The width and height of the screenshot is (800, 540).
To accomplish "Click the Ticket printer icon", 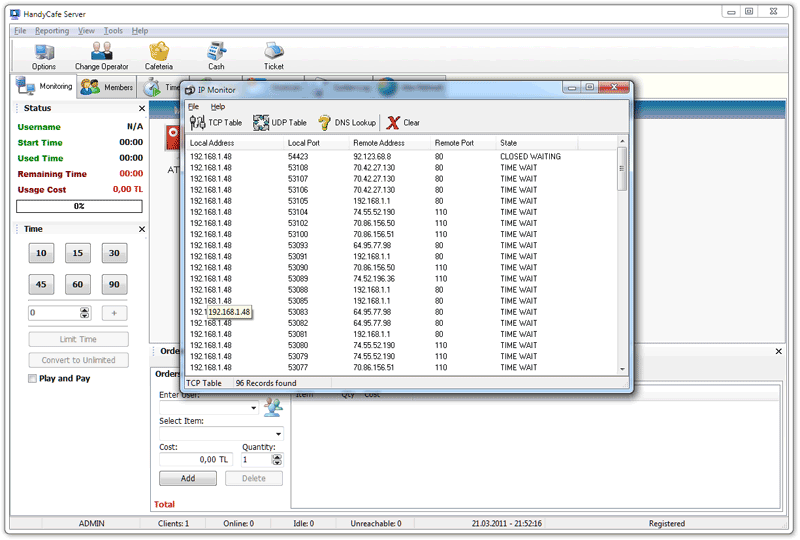I will [x=274, y=56].
